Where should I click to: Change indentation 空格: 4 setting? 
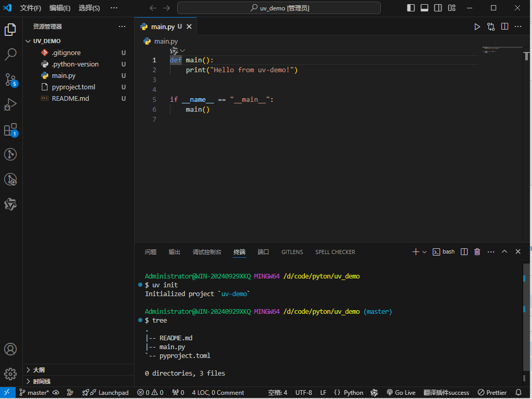coord(277,393)
